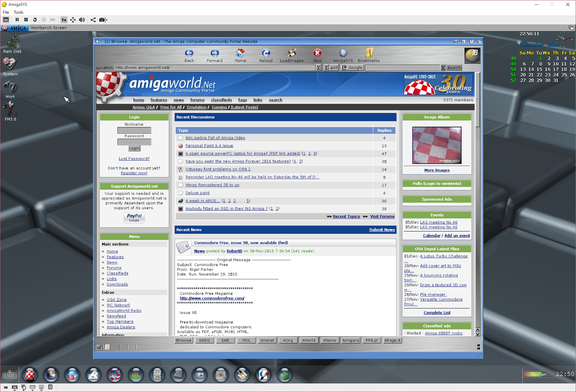
Task: Take a screenshot with the camera icon
Action: click(x=102, y=20)
